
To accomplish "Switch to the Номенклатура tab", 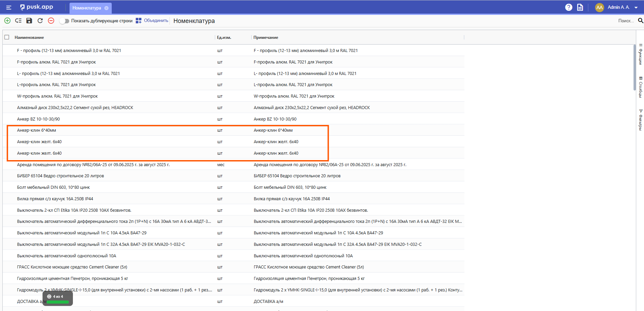I will (87, 8).
